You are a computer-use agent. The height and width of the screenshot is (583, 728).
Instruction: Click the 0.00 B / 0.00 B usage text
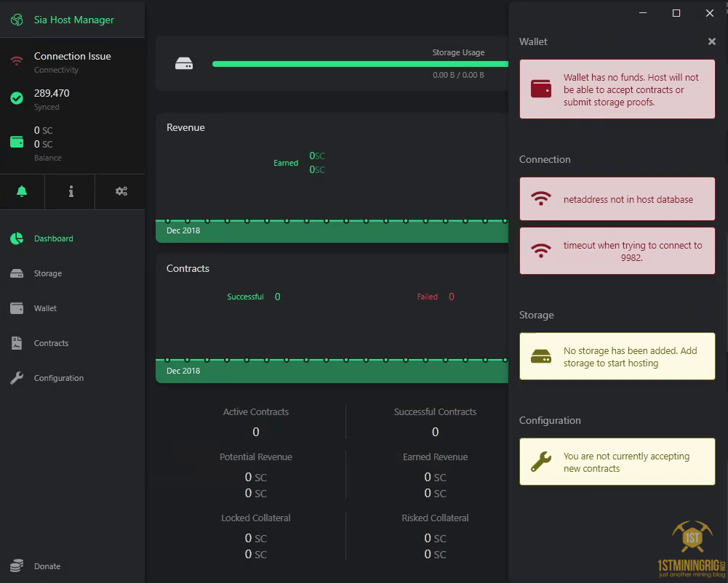458,75
